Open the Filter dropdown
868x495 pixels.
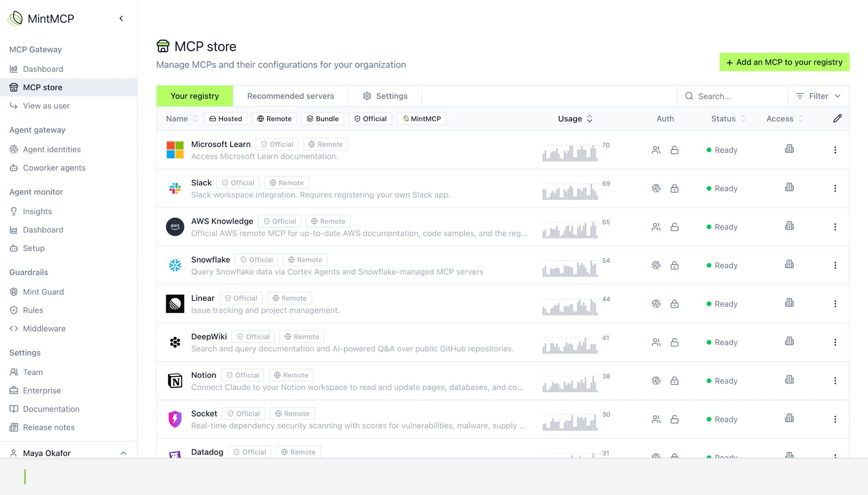818,96
